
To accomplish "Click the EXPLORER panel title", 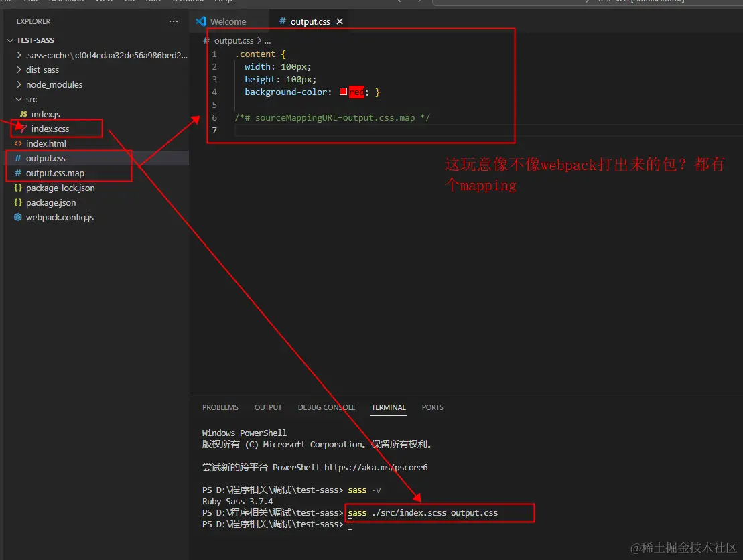I will click(x=33, y=21).
